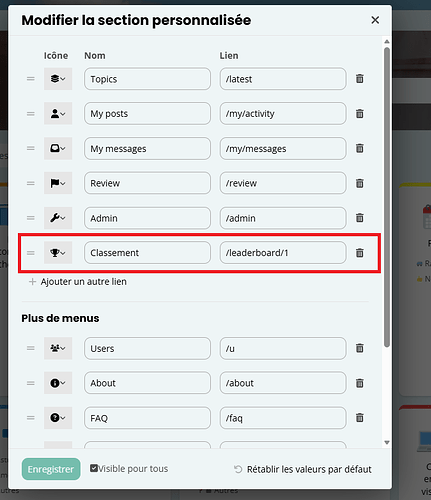Edit the /u link field

[x=283, y=348]
